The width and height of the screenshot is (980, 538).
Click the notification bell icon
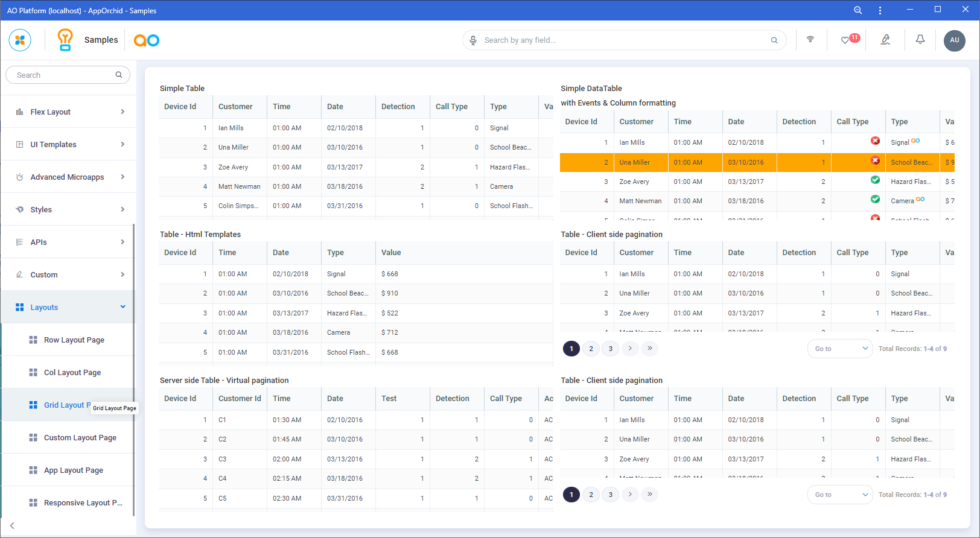pos(920,40)
